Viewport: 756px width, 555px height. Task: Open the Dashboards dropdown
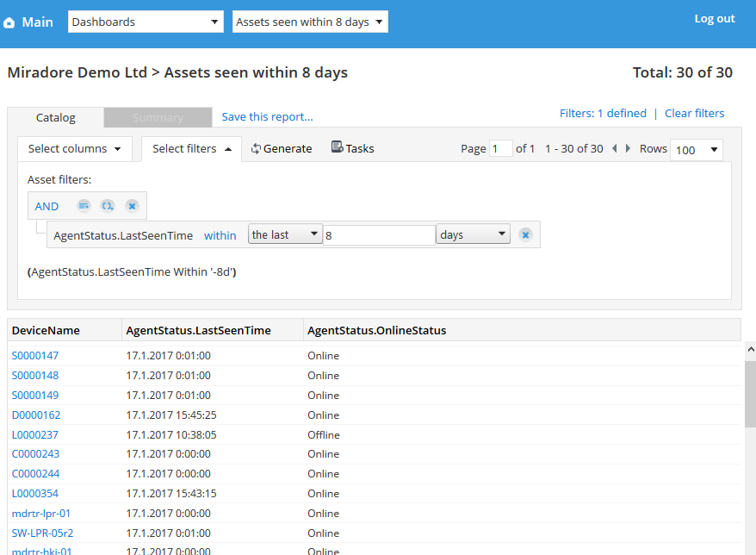point(146,22)
